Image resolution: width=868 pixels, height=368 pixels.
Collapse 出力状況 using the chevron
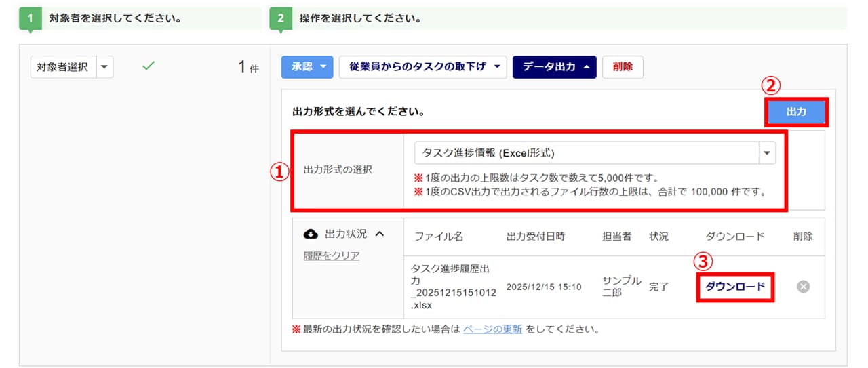[379, 234]
